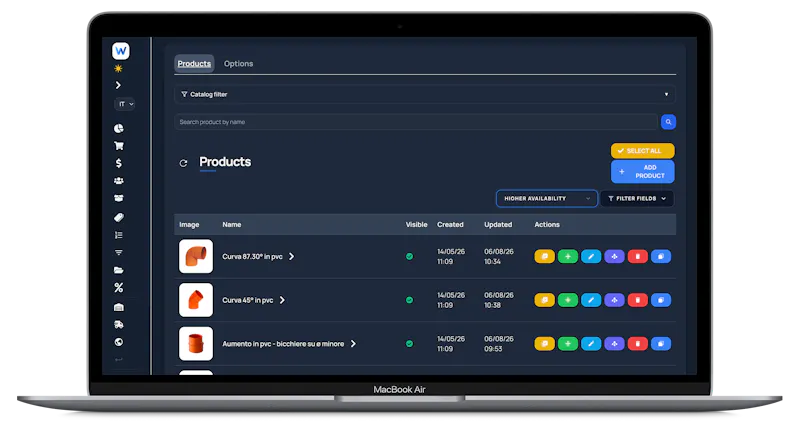Click purple move action for Curva 87.30° in pvc
This screenshot has height=431, width=800.
614,257
